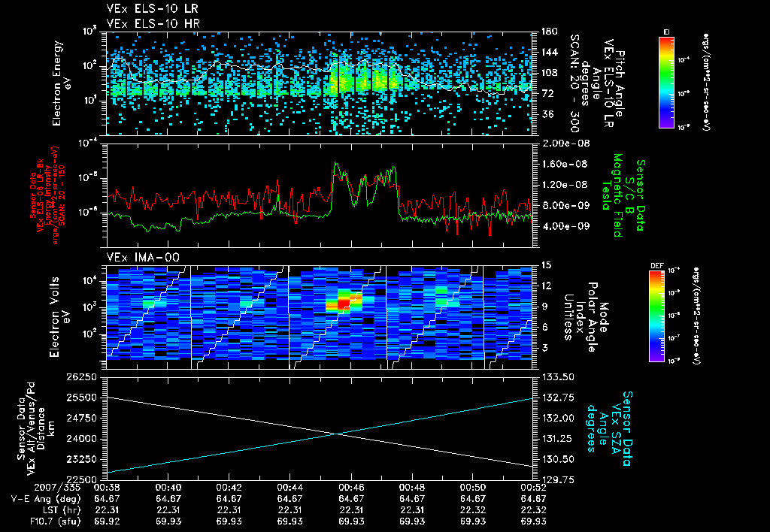Viewport: 770px width, 532px height.
Task: Select the F10.7 value 69.92
Action: (x=107, y=521)
